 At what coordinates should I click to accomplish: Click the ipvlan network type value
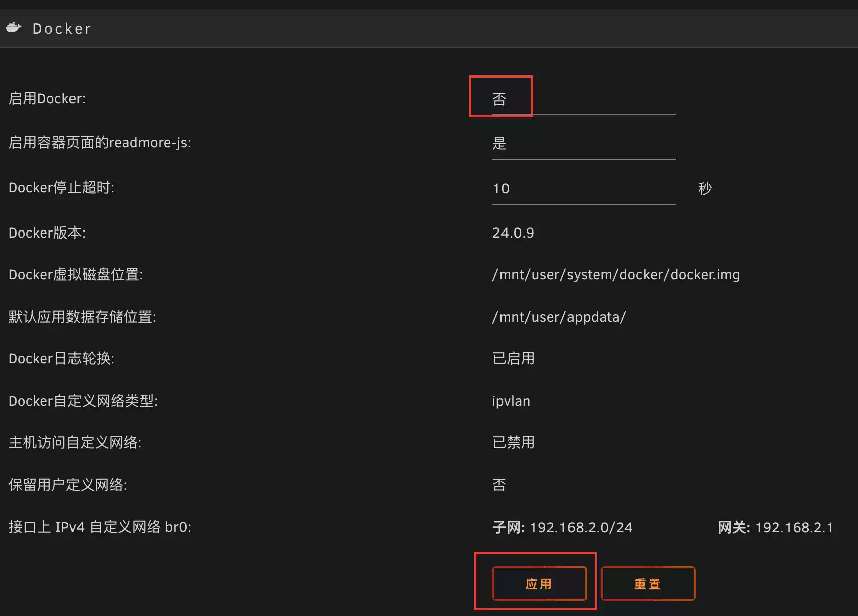point(511,401)
